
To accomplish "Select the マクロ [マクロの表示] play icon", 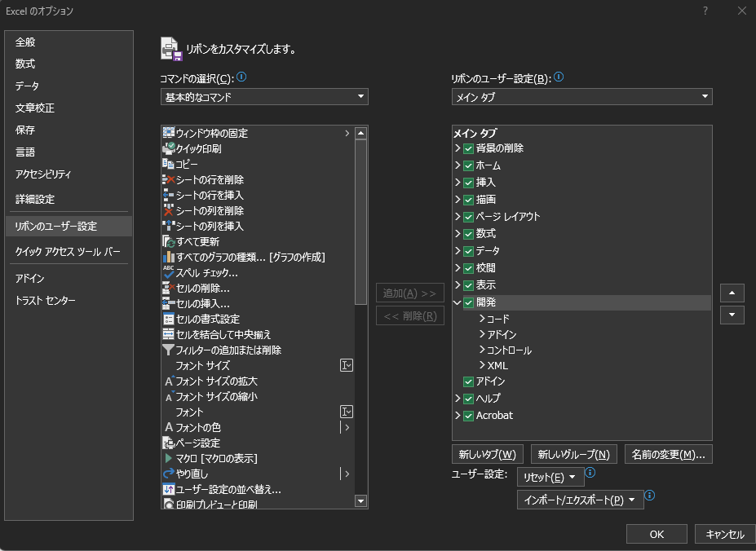I will point(169,458).
